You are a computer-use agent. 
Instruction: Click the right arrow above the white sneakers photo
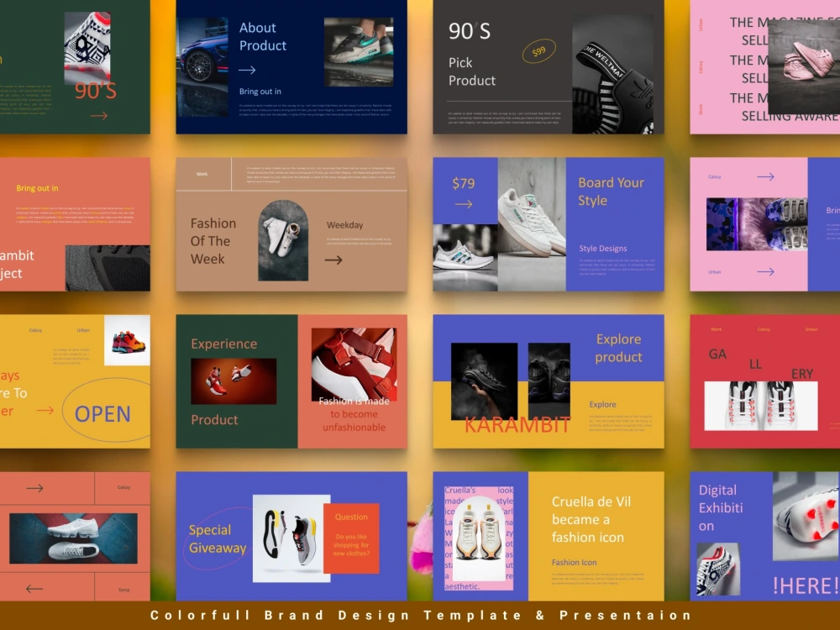[x=34, y=488]
